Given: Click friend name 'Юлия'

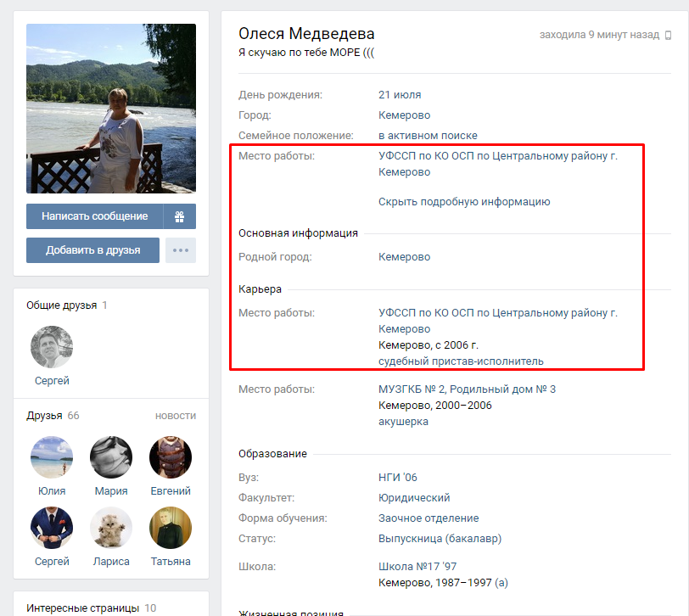Looking at the screenshot, I should (x=52, y=491).
